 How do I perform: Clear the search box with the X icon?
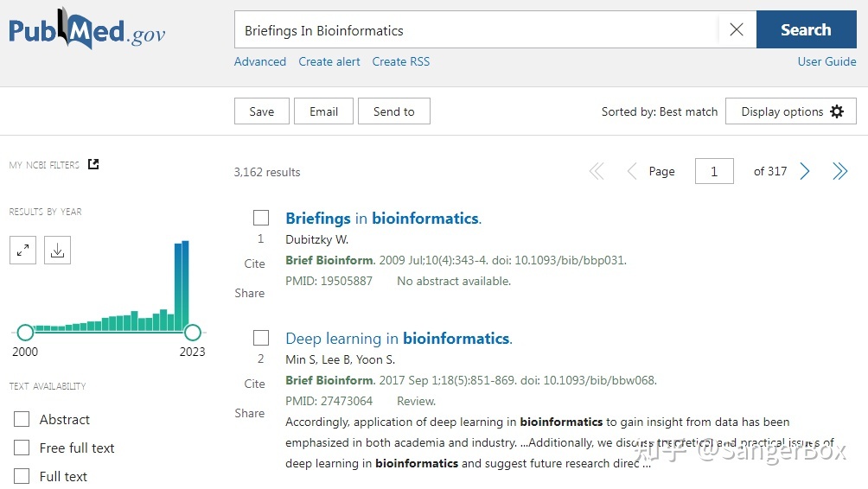(x=737, y=29)
